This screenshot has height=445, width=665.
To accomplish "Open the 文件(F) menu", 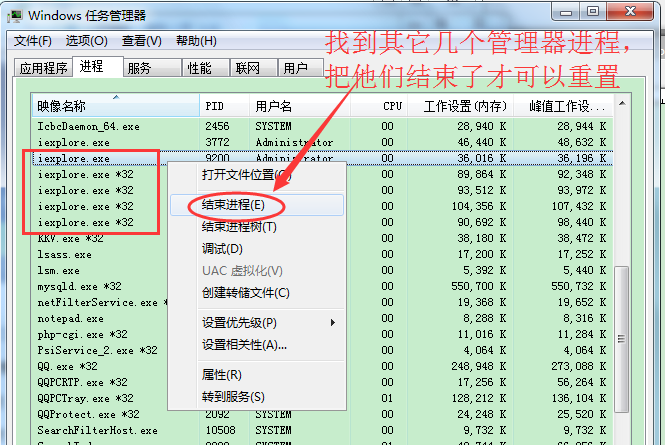I will pyautogui.click(x=33, y=41).
